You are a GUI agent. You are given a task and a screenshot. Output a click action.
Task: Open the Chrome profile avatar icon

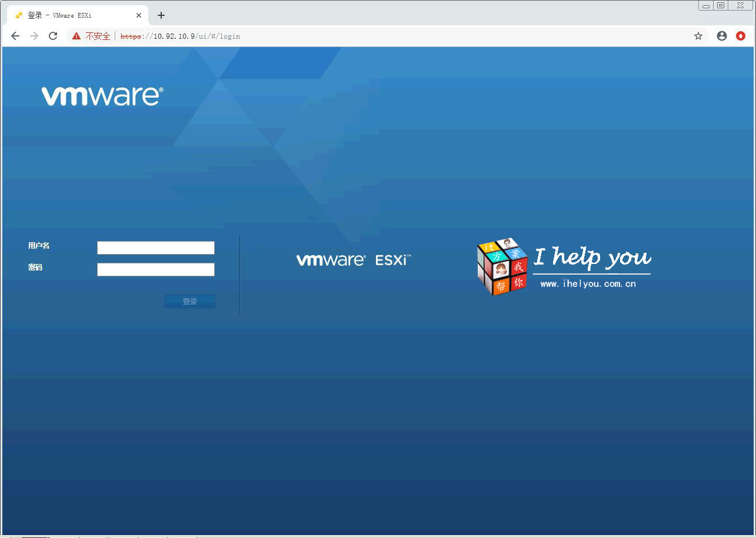tap(722, 36)
